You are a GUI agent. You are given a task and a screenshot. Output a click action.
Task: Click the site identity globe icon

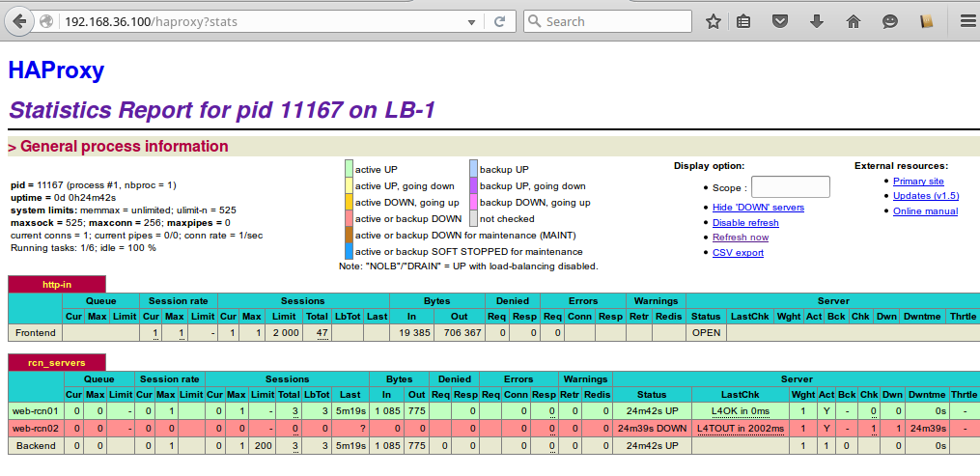46,21
